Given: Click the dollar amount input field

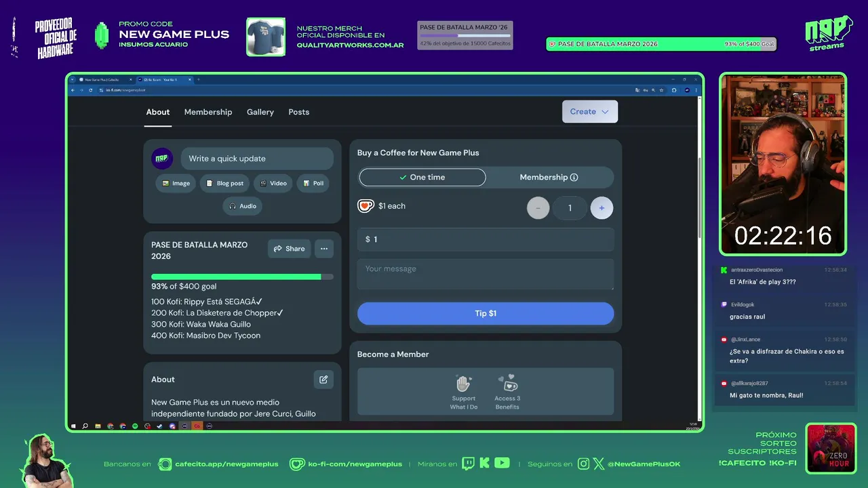Looking at the screenshot, I should [486, 239].
